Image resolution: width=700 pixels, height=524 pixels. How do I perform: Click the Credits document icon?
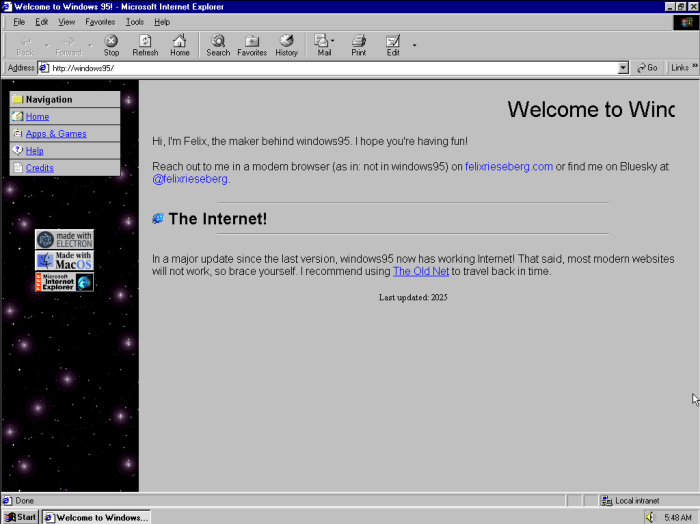[x=17, y=167]
